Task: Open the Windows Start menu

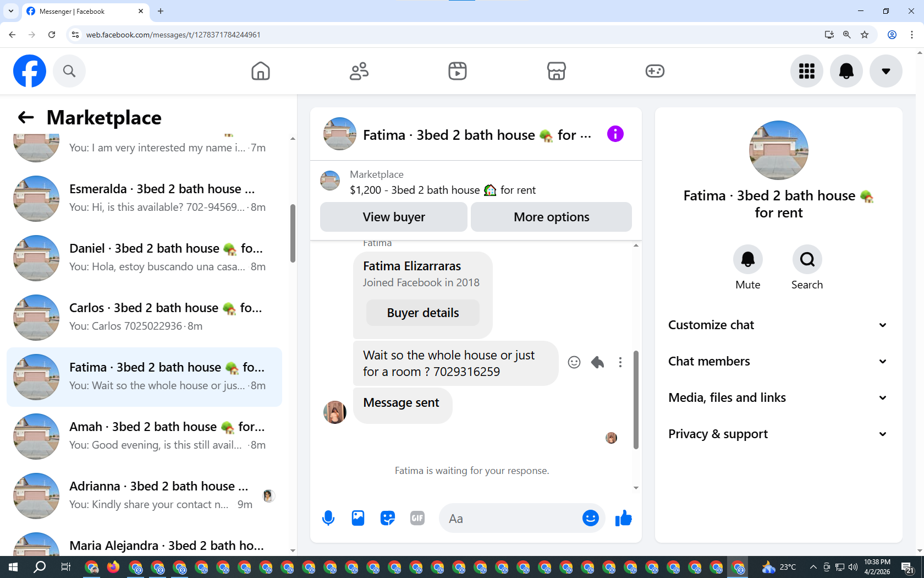Action: pos(13,567)
